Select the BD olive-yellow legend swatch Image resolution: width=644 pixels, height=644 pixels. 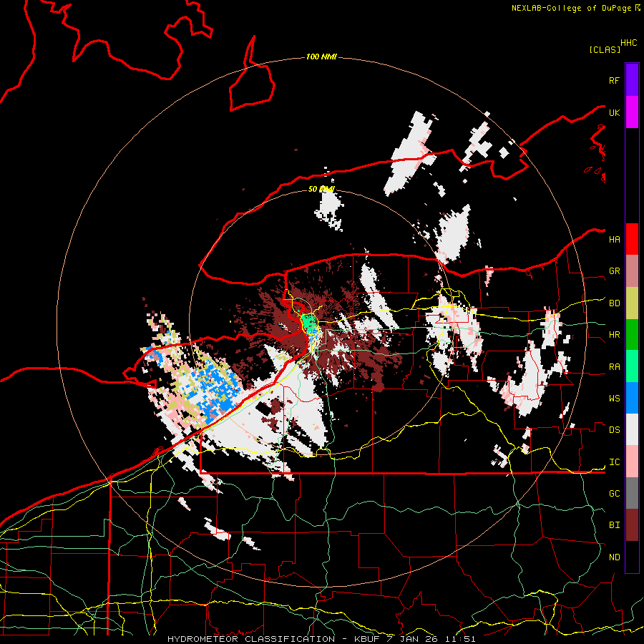pyautogui.click(x=632, y=303)
